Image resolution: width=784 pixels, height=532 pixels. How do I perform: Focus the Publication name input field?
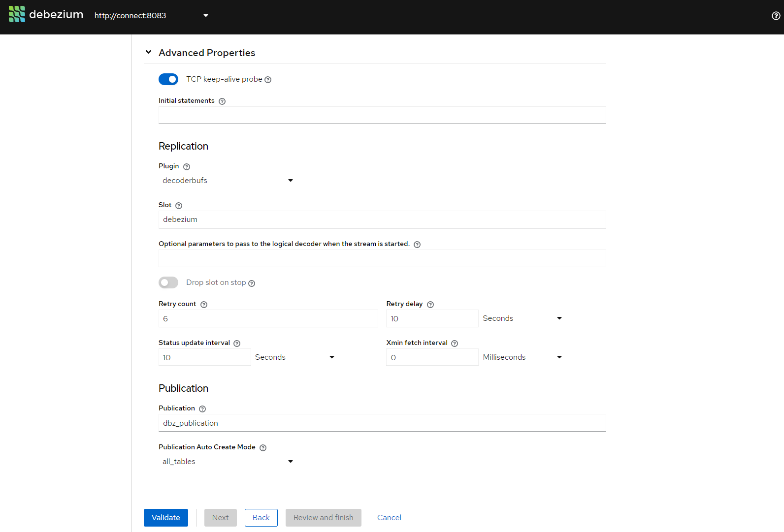click(x=382, y=423)
